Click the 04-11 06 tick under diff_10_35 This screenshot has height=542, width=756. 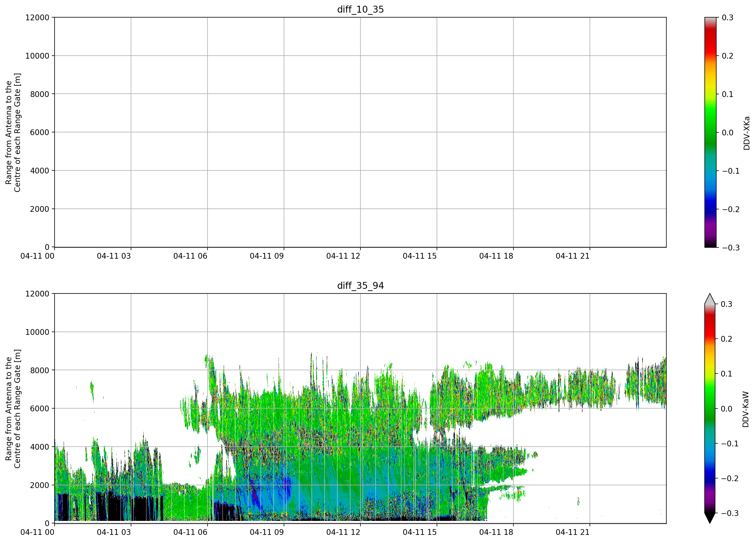pyautogui.click(x=190, y=256)
